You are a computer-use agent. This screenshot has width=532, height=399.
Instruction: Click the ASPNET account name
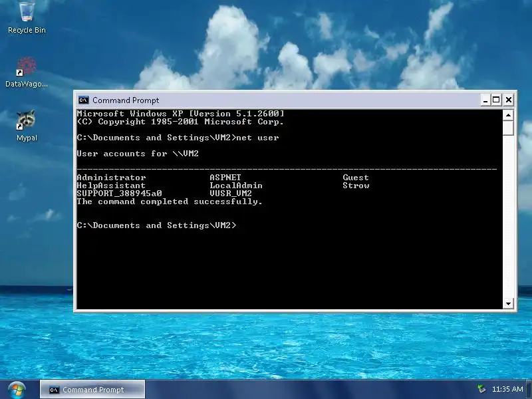(225, 178)
